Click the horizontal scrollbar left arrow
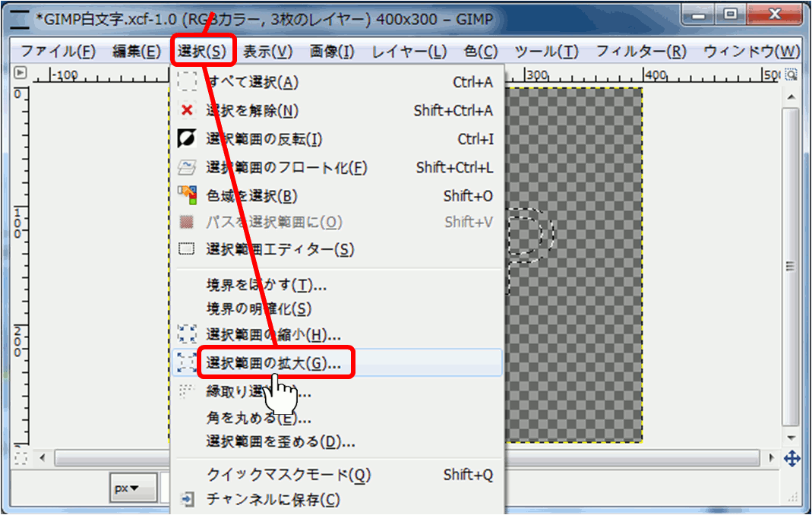The image size is (812, 515). [43, 458]
